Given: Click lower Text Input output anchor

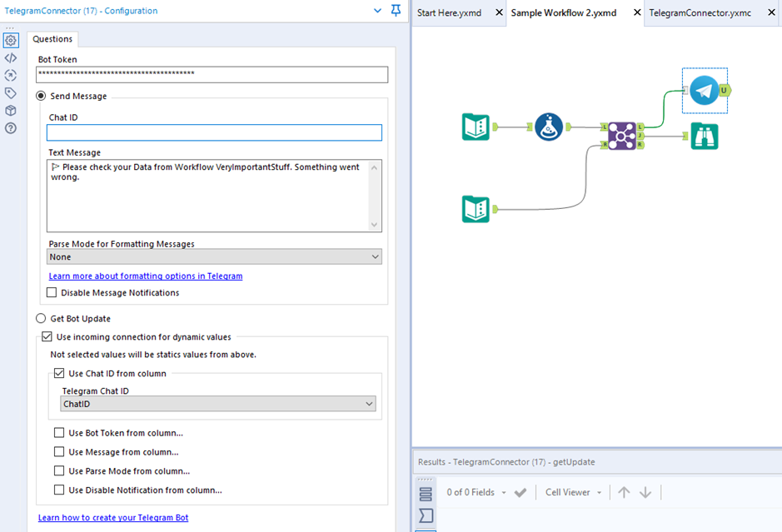Looking at the screenshot, I should 495,209.
